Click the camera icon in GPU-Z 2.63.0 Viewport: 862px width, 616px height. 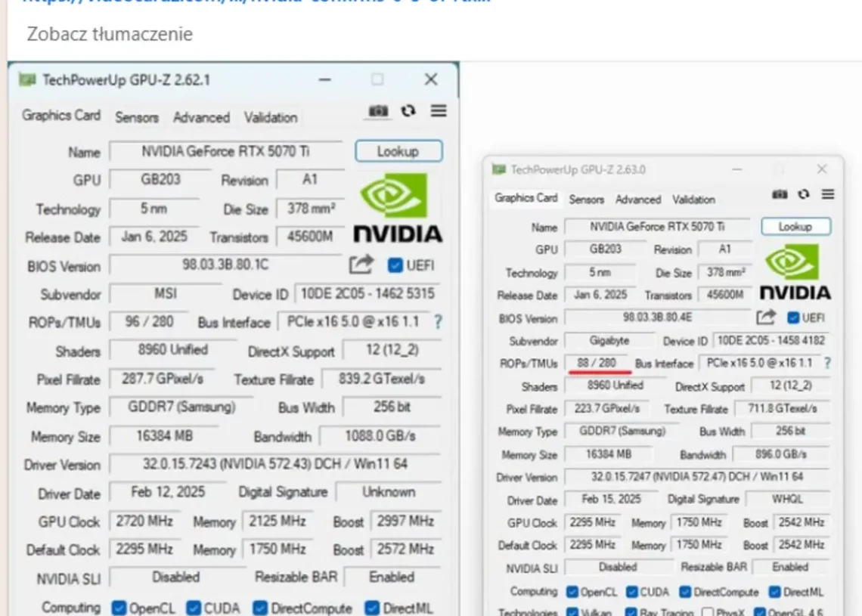coord(780,194)
